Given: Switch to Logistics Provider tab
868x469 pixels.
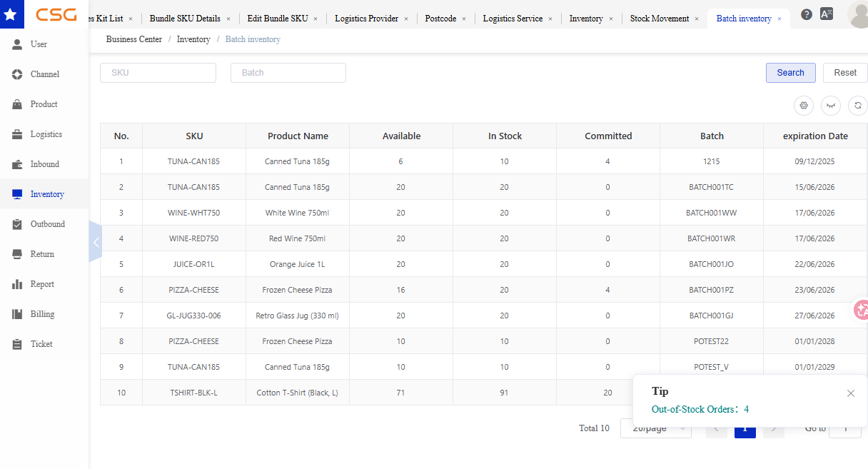Looking at the screenshot, I should 366,19.
